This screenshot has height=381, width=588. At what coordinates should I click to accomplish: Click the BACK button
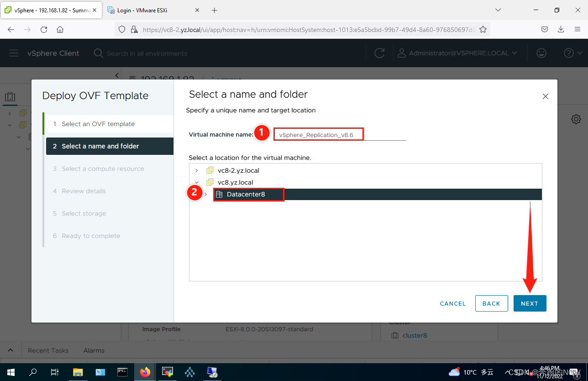tap(492, 303)
